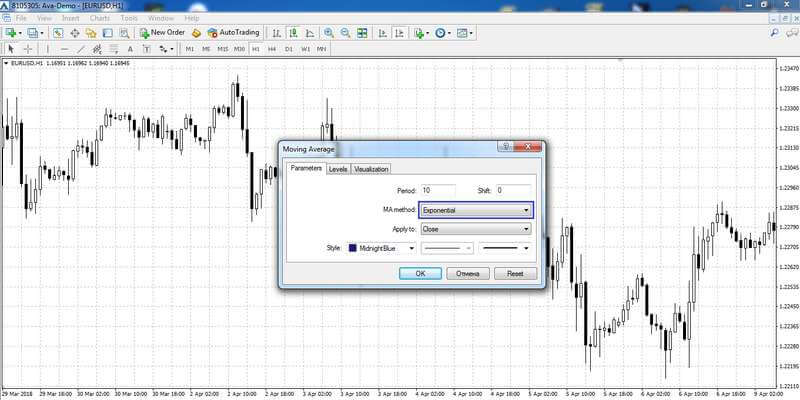Zoom in on the chart
The image size is (800, 400).
(329, 33)
